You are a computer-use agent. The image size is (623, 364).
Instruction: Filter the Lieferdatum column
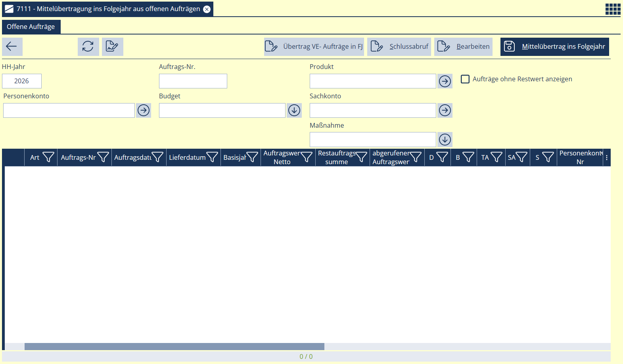click(x=212, y=157)
